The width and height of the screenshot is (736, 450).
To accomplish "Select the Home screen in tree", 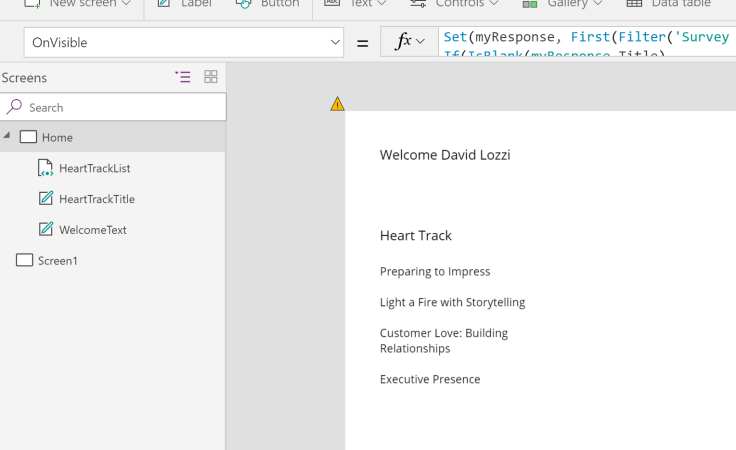I will click(113, 137).
